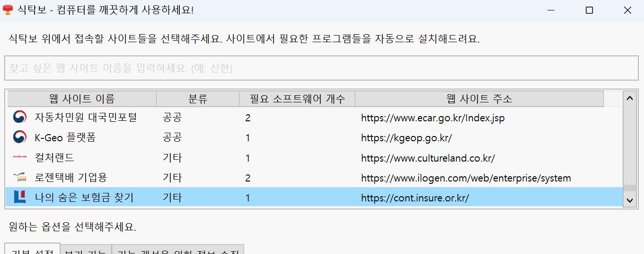The height and width of the screenshot is (254, 644).
Task: Click 기타 category of 컬처랜드 row
Action: tap(172, 157)
